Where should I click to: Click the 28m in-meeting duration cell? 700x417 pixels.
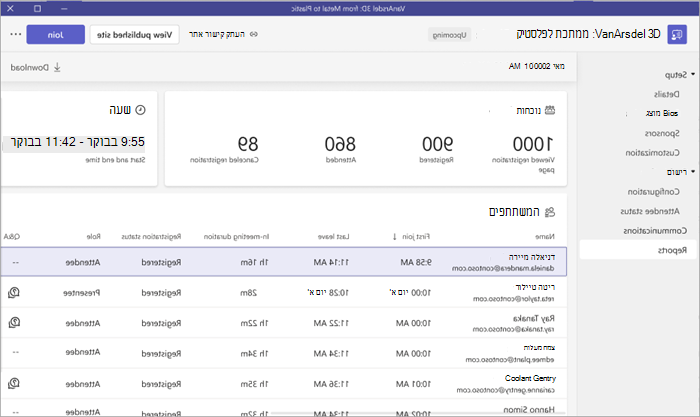pos(248,293)
